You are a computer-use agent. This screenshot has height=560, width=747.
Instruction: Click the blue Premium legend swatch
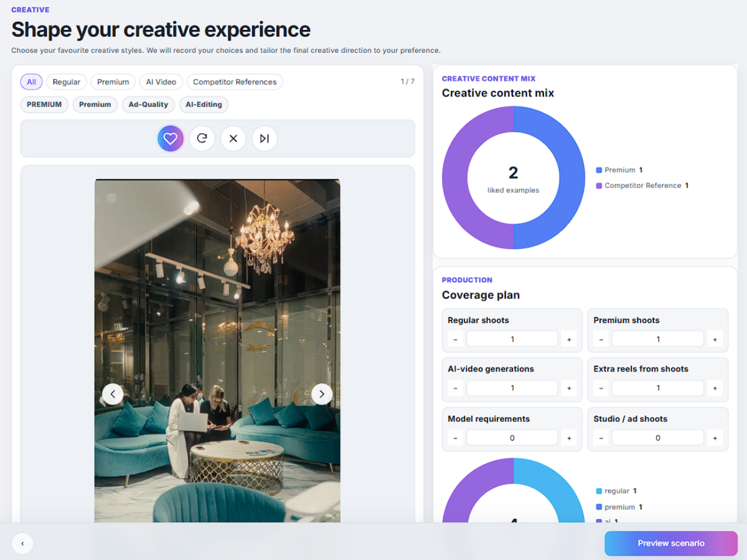pos(599,170)
